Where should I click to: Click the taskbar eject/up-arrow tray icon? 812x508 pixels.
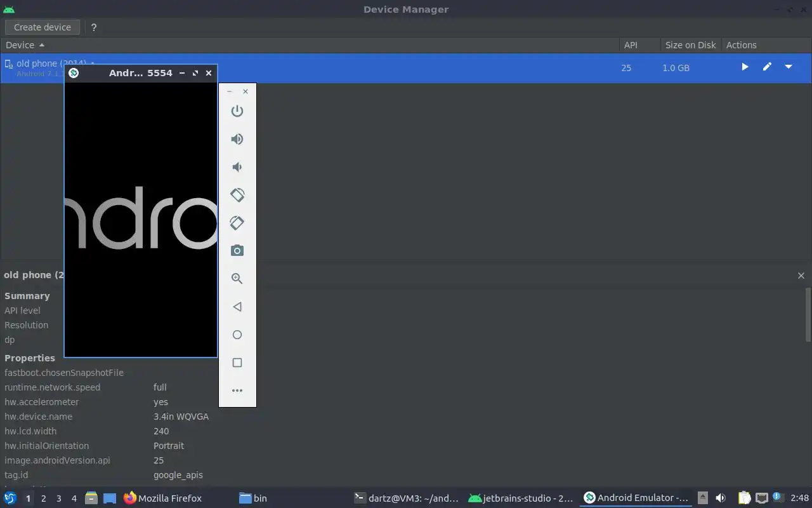coord(703,498)
